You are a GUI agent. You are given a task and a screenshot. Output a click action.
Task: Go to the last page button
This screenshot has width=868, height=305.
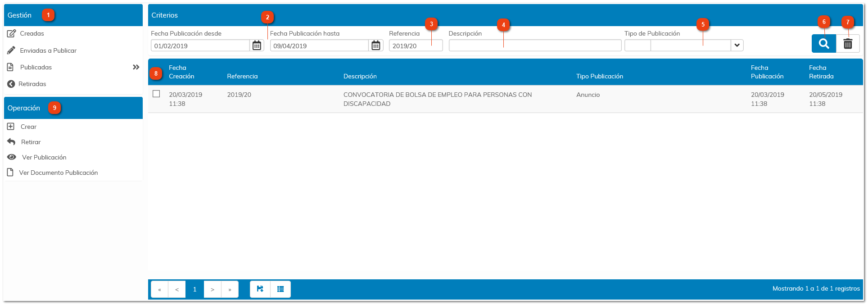pyautogui.click(x=230, y=289)
